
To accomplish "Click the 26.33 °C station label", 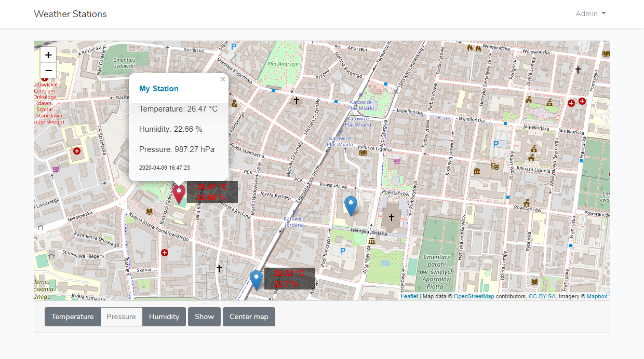I will click(290, 279).
